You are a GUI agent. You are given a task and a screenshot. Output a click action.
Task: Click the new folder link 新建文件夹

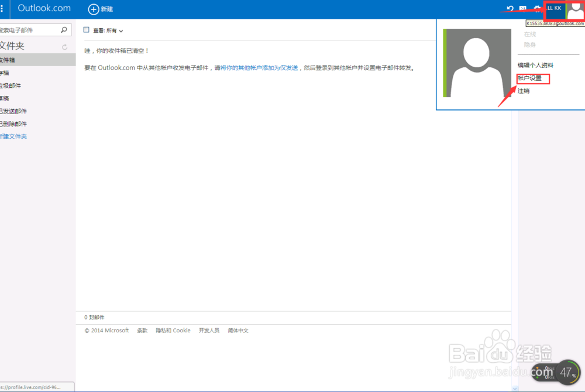13,136
